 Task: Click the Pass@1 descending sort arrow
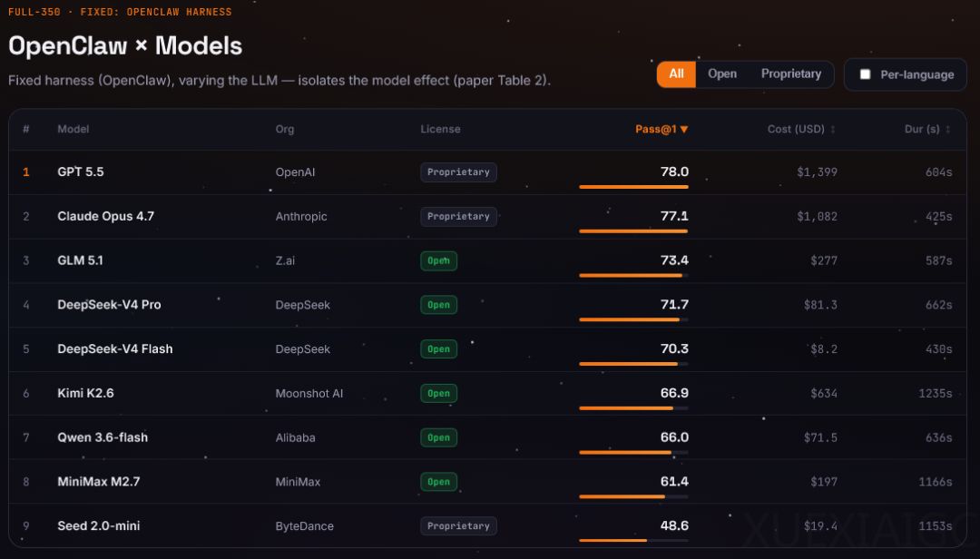tap(684, 130)
